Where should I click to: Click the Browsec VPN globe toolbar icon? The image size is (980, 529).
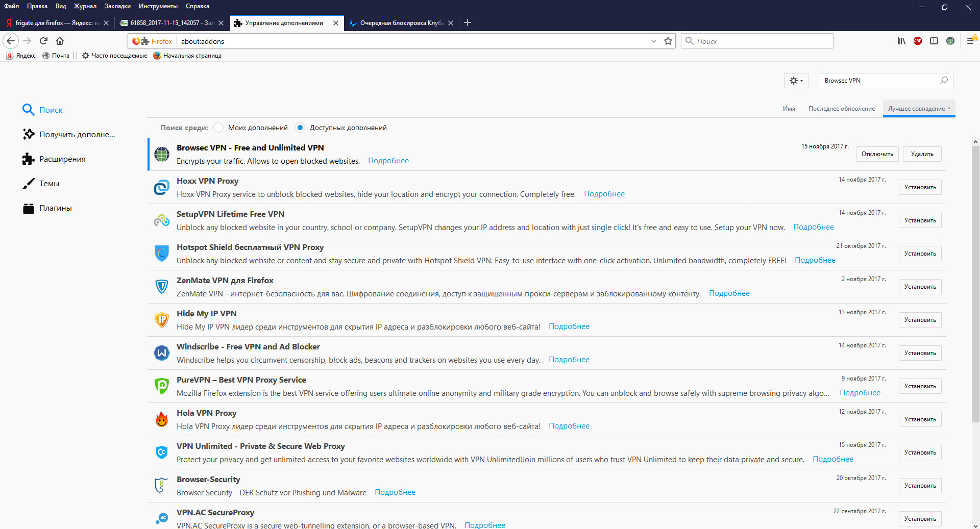tap(950, 41)
